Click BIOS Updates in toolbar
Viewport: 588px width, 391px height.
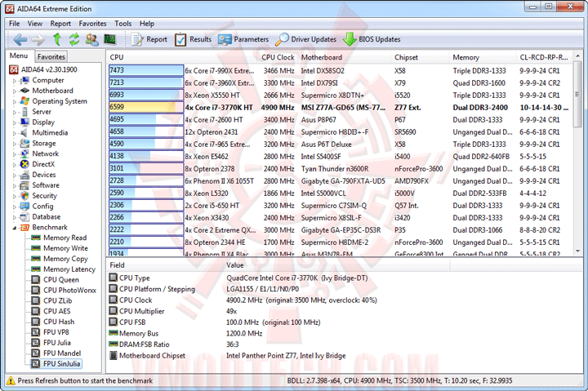(372, 39)
